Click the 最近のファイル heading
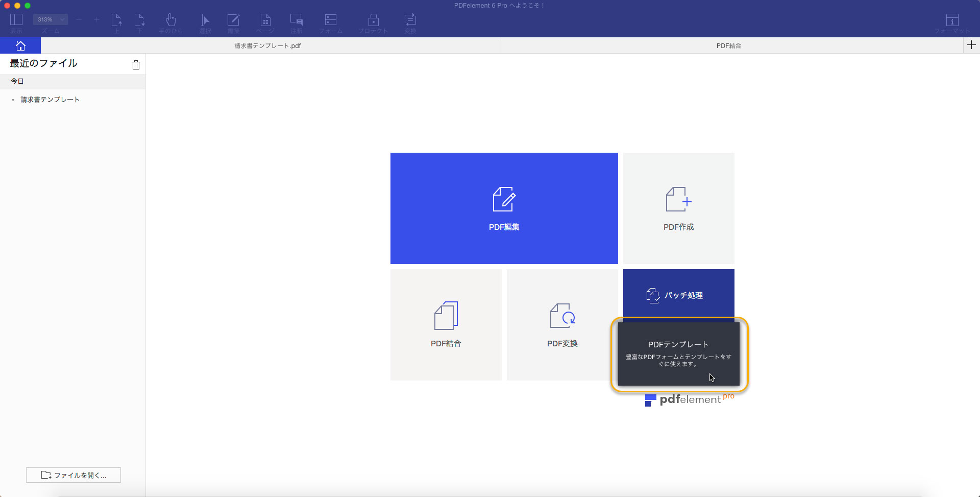 (44, 63)
